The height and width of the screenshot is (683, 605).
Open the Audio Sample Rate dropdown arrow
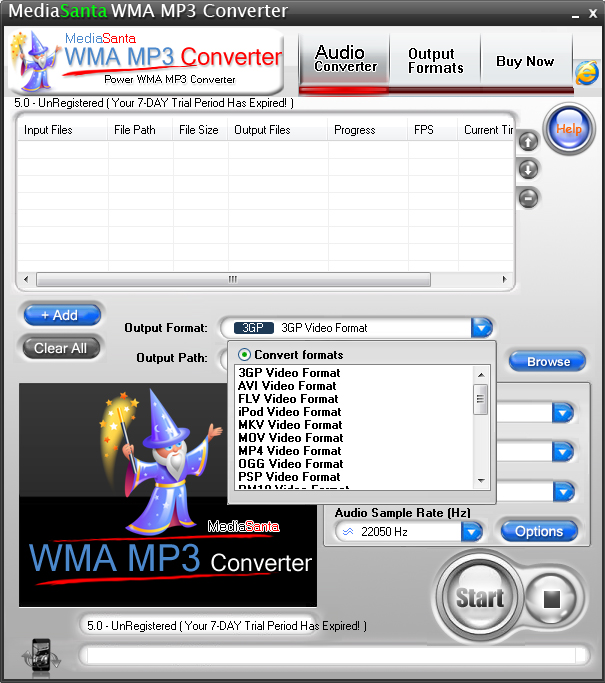[471, 531]
